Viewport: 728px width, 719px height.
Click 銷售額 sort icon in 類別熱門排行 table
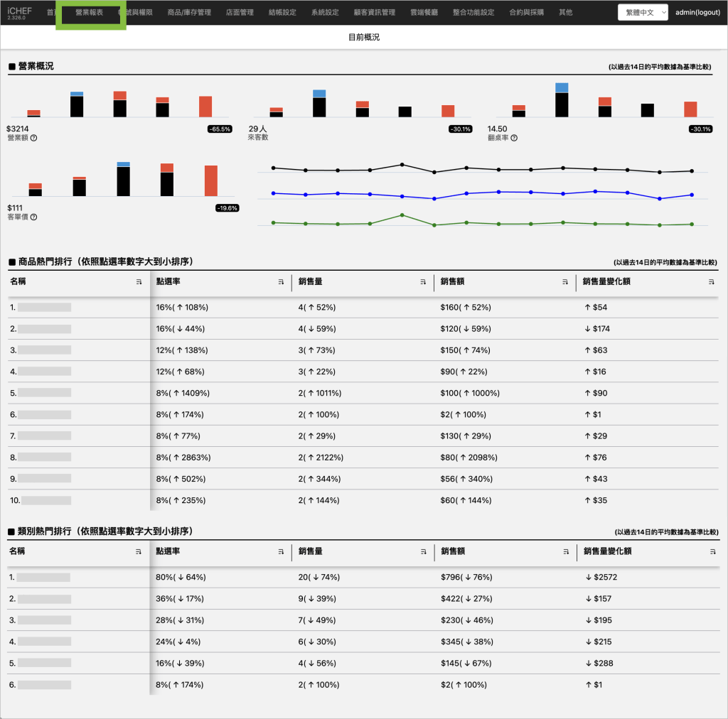pyautogui.click(x=565, y=551)
